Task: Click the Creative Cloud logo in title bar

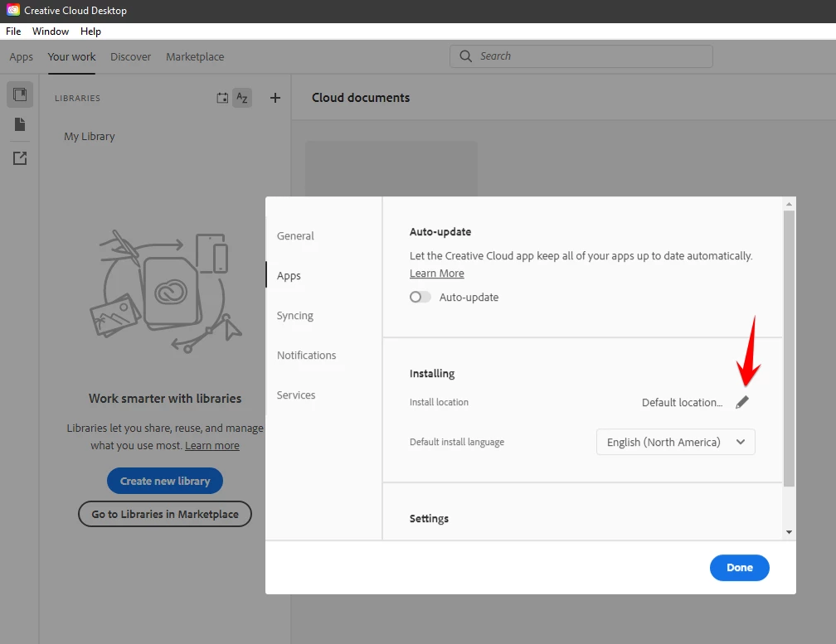Action: point(13,10)
